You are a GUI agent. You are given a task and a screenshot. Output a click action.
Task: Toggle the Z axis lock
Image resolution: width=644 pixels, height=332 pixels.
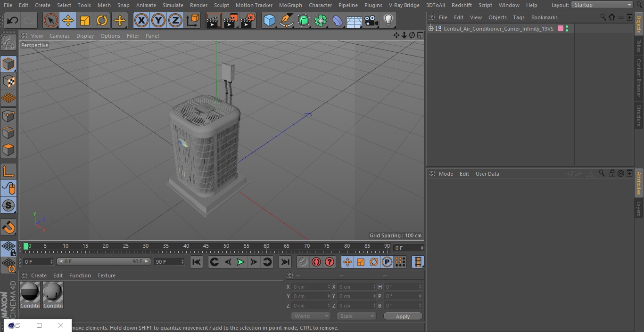(x=175, y=20)
